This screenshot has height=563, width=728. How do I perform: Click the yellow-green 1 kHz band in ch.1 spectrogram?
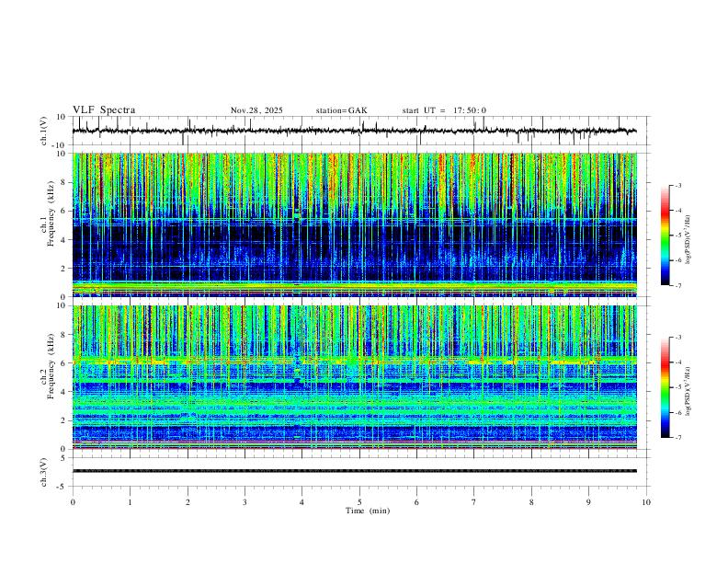(354, 285)
